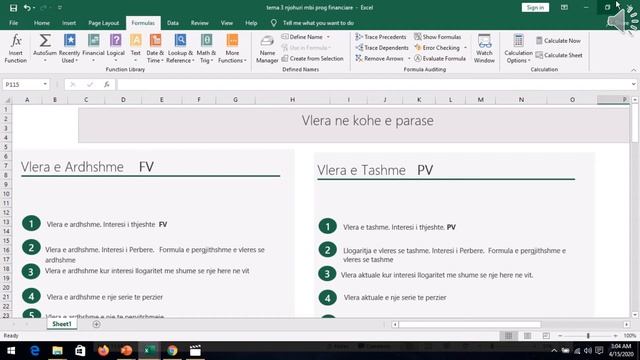Collapse the ribbon
Viewport: 640px width, 360px height.
[633, 70]
